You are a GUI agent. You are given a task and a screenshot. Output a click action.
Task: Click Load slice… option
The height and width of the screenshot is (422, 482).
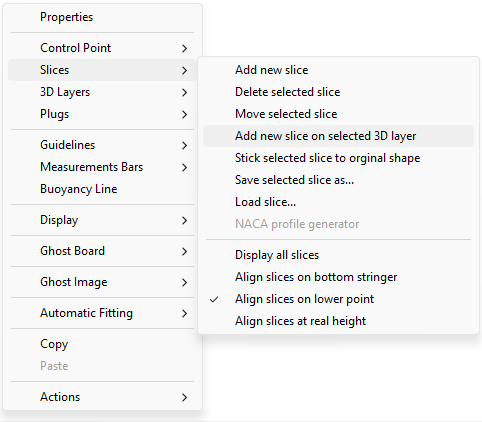pyautogui.click(x=338, y=202)
